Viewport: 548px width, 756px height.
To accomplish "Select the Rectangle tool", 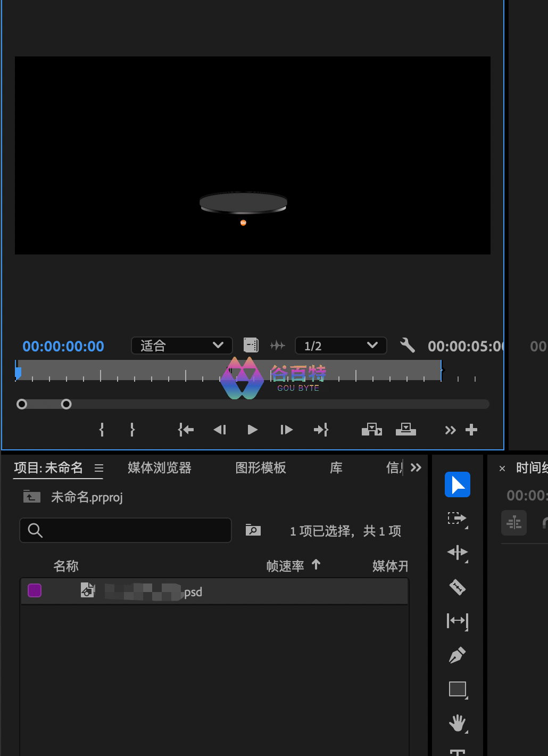I will click(457, 689).
